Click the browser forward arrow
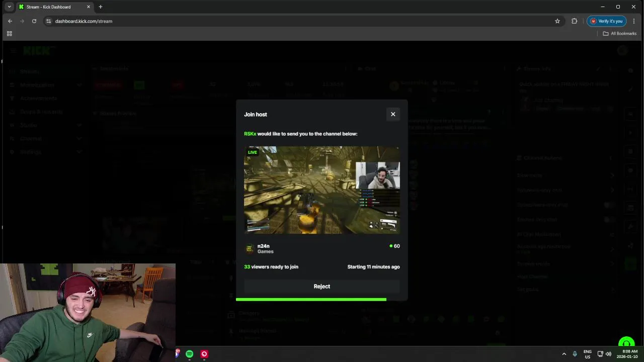 (22, 21)
